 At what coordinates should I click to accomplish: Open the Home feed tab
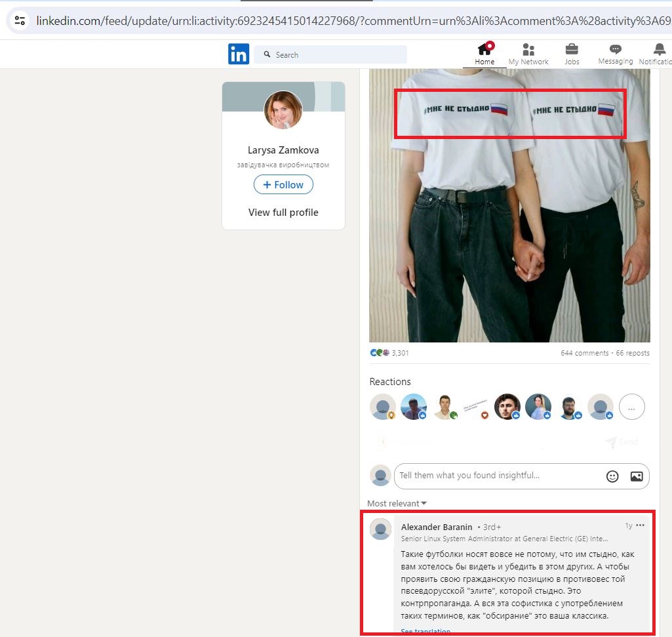[x=484, y=54]
